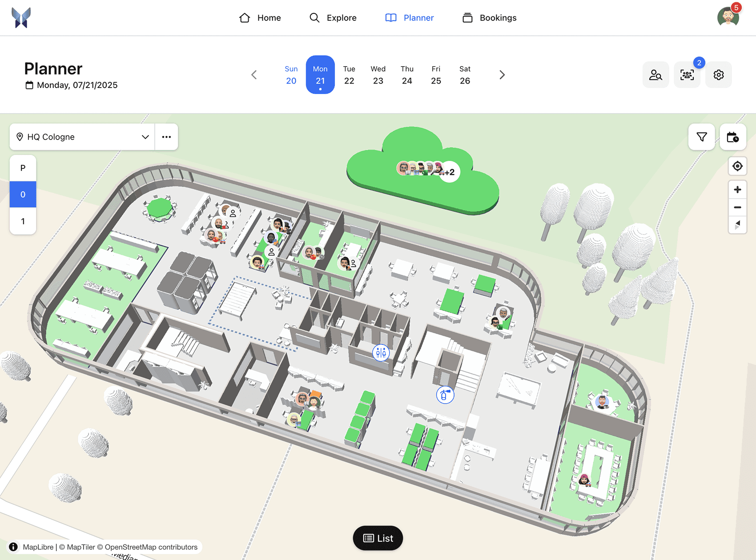Open the map filter icon
The width and height of the screenshot is (756, 560).
[701, 137]
